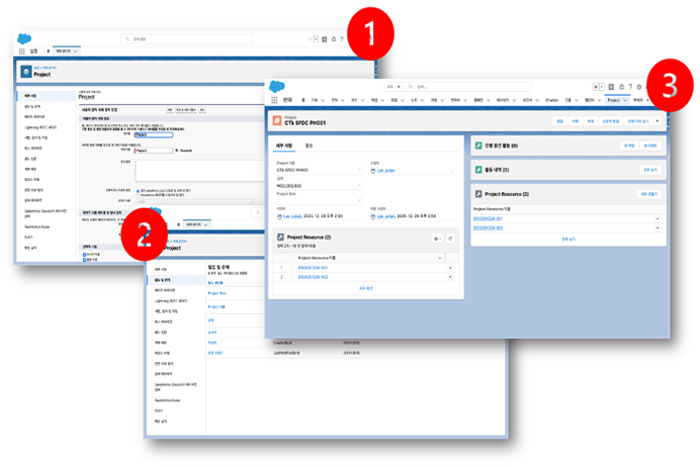Viewport: 700px width, 468px height.
Task: Click the edit pencil beside Project Role field
Action: coord(359,201)
